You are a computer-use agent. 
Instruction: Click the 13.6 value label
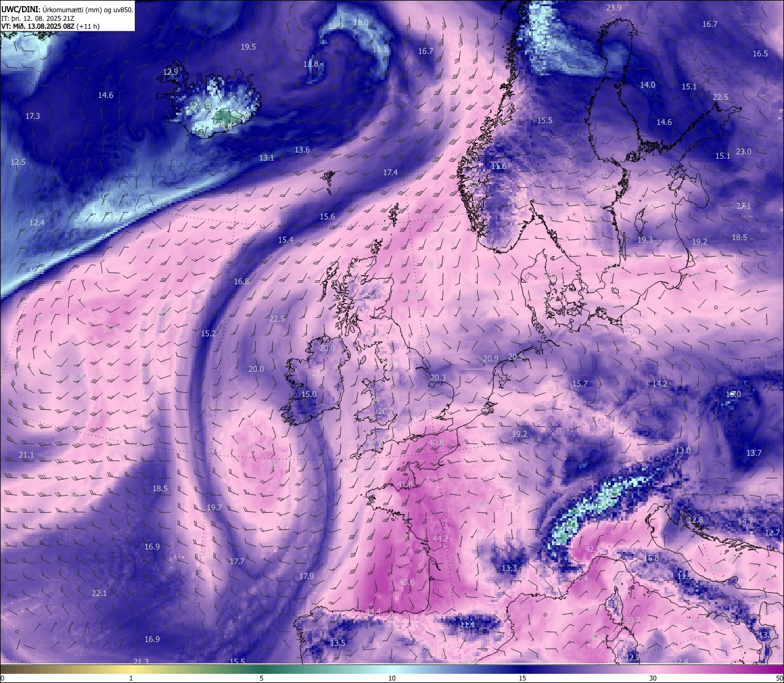(x=302, y=150)
